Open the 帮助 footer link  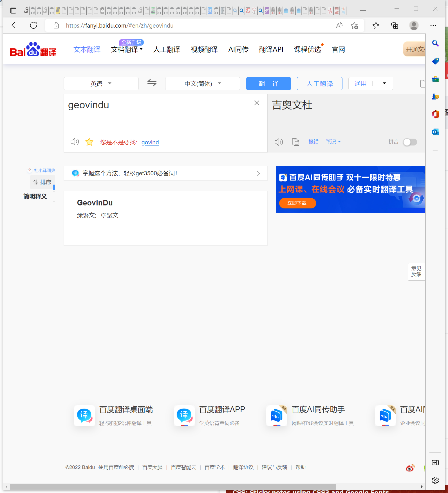[x=301, y=467]
